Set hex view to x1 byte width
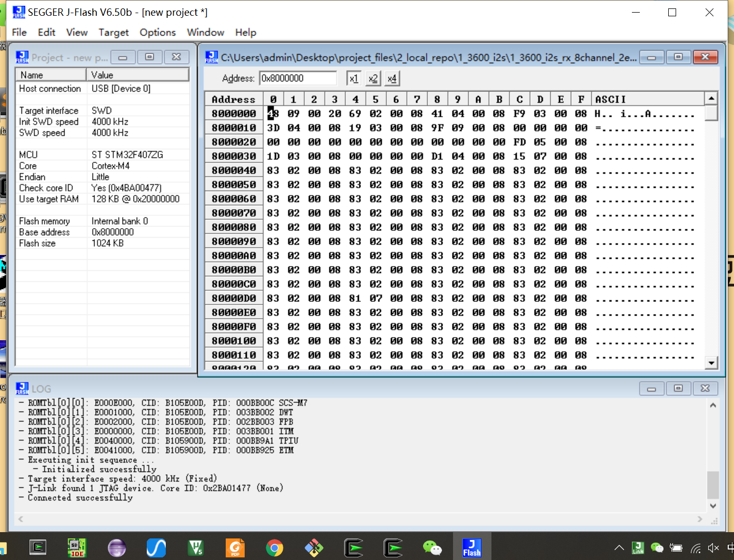 point(354,78)
